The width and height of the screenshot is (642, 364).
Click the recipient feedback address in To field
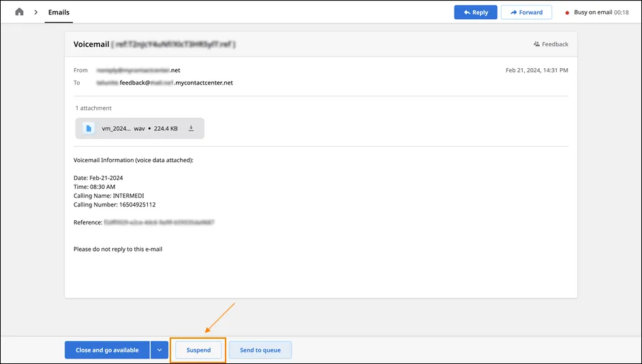[x=165, y=82]
